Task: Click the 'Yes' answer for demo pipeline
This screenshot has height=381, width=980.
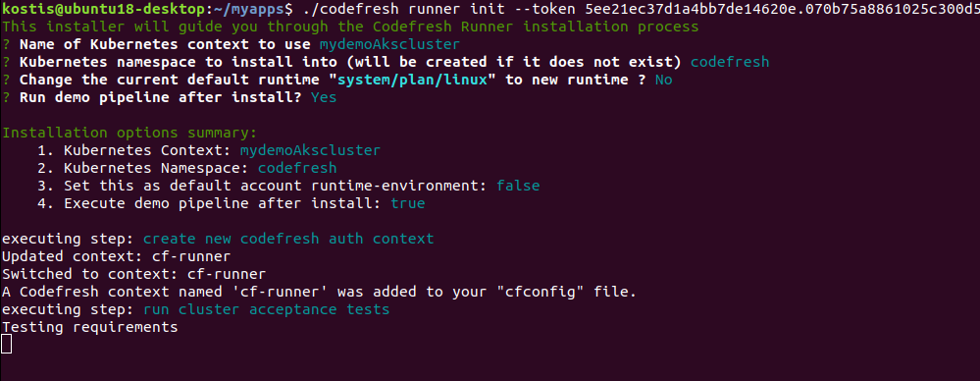Action: [324, 97]
